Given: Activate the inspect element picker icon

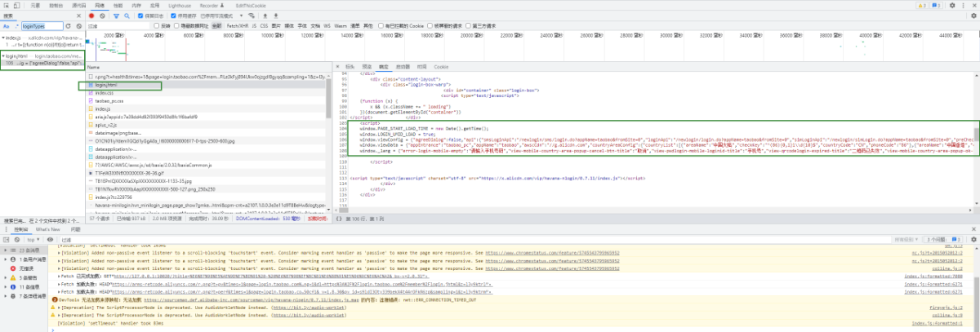Looking at the screenshot, I should click(6, 6).
